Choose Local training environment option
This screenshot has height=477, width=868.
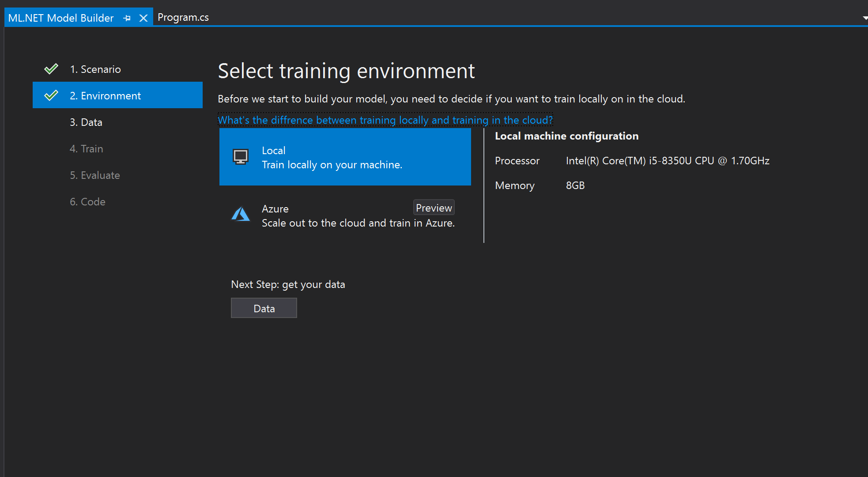[x=344, y=157]
